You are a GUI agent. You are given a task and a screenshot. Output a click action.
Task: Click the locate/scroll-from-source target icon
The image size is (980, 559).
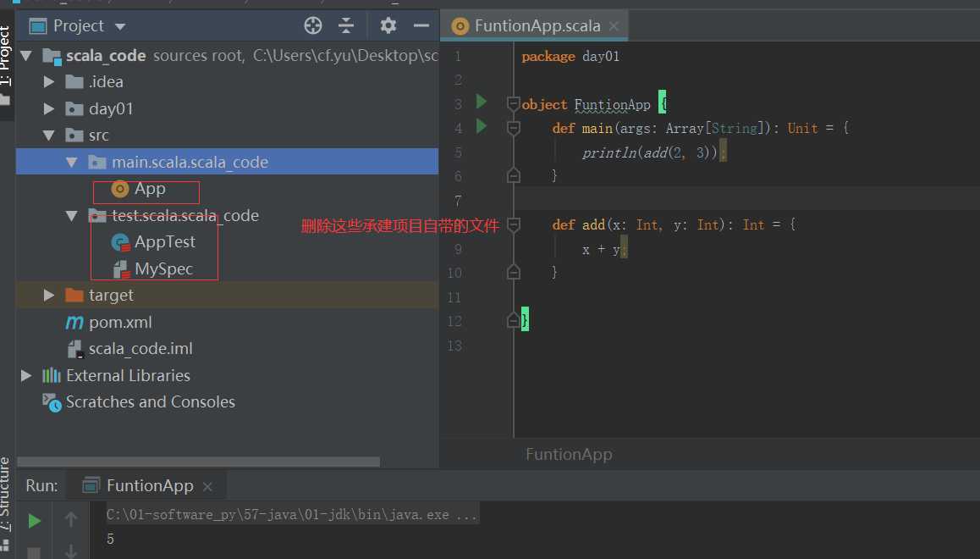tap(313, 25)
